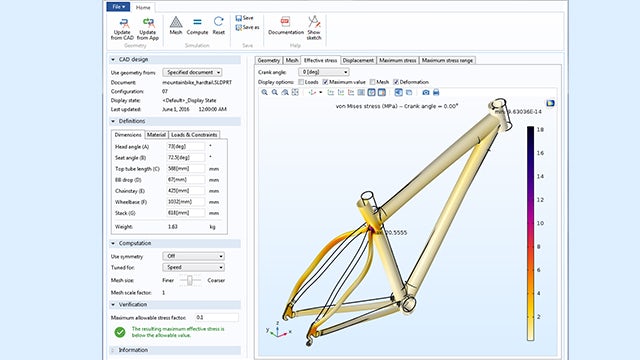This screenshot has width=640, height=360.
Task: Collapse the Definitions section
Action: [x=113, y=121]
